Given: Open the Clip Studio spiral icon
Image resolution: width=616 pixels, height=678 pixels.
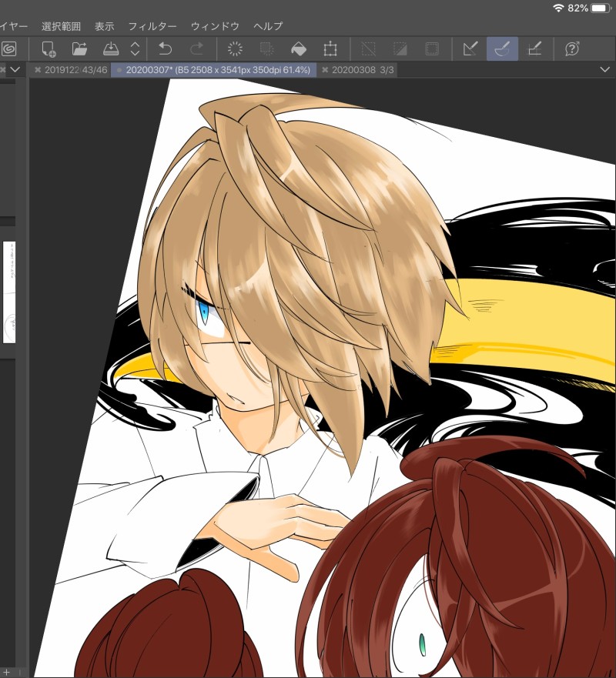Looking at the screenshot, I should (x=8, y=48).
